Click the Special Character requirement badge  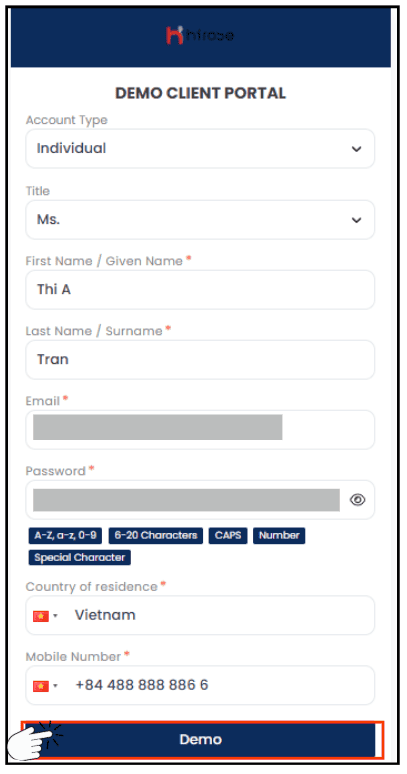coord(79,557)
